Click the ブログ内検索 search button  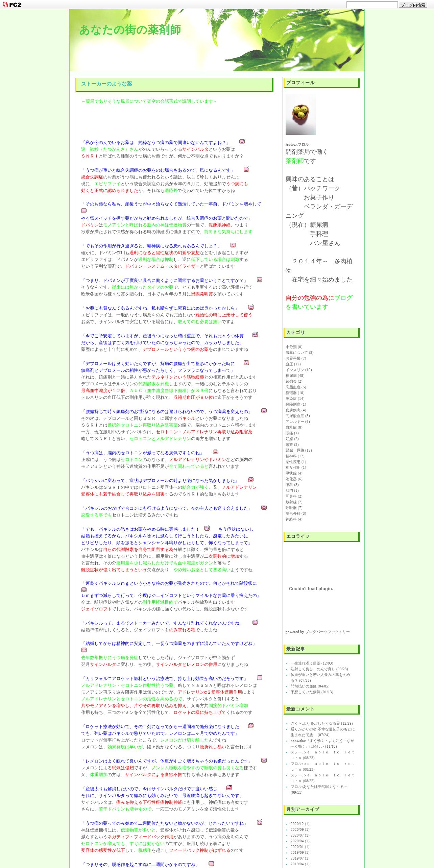413,5
